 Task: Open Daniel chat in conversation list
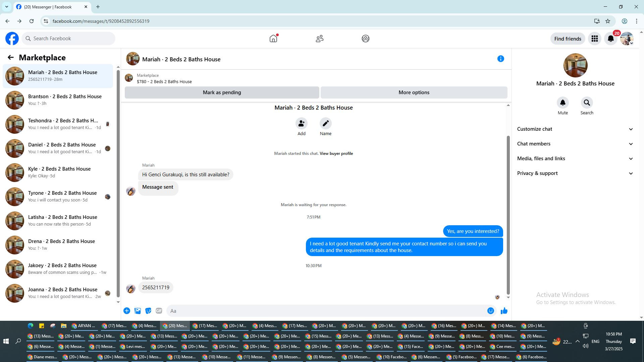(x=58, y=148)
